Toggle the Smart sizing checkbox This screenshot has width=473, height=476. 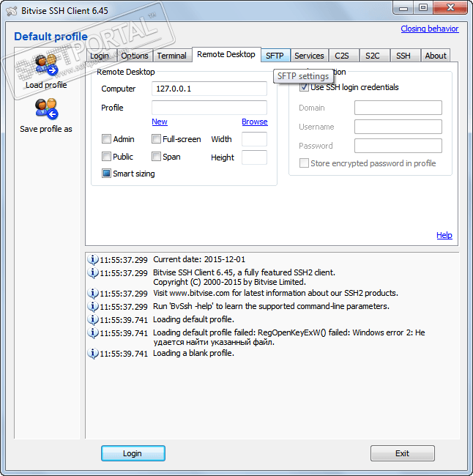(x=106, y=174)
